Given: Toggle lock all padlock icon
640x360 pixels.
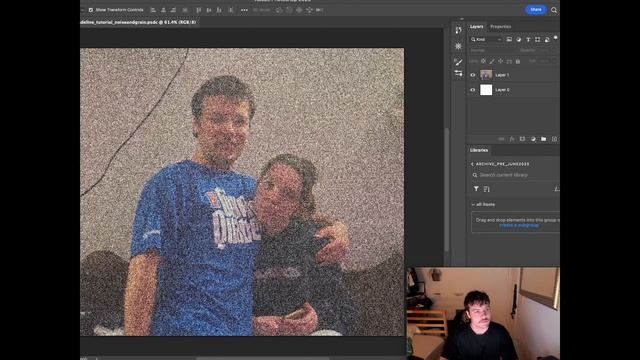Looking at the screenshot, I should [518, 61].
